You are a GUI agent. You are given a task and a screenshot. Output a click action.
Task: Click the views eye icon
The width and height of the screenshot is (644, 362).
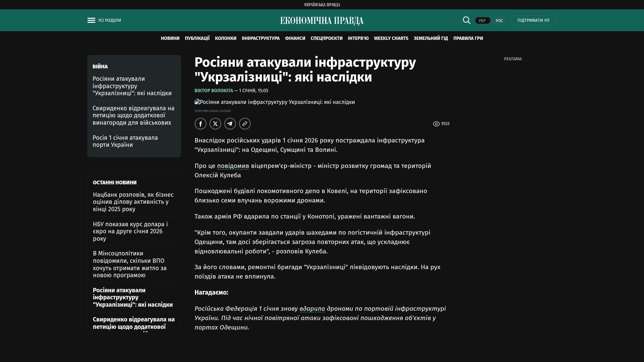pos(436,124)
